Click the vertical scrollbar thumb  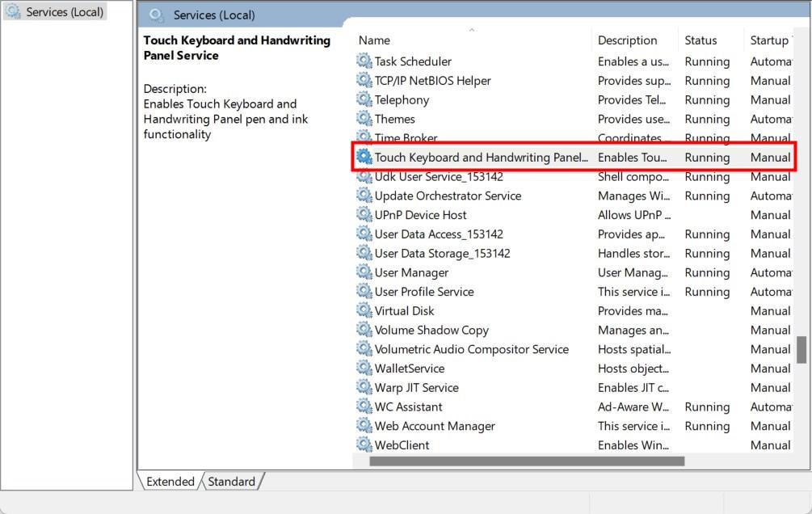[x=801, y=350]
